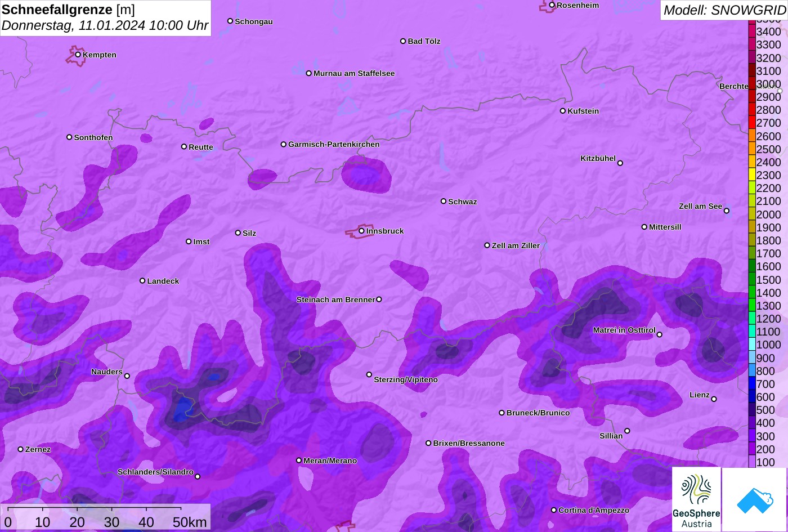Click the Sillian marker dot
The image size is (788, 532).
click(x=627, y=431)
